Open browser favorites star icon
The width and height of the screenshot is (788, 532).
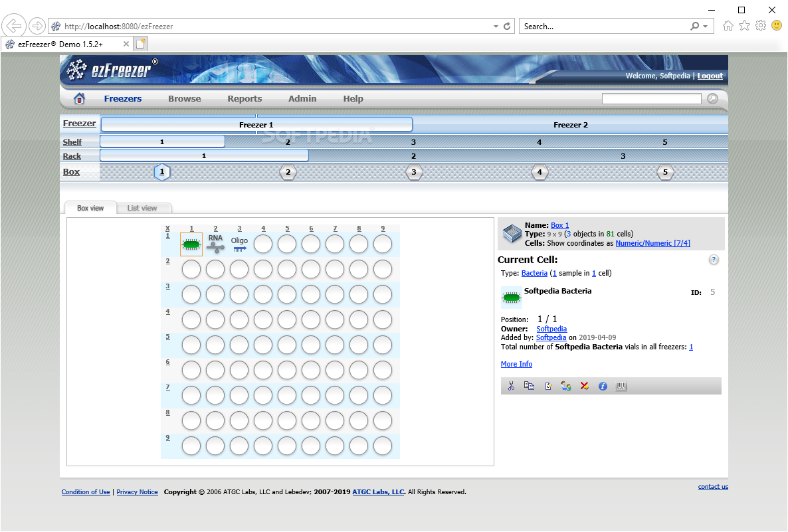coord(744,26)
